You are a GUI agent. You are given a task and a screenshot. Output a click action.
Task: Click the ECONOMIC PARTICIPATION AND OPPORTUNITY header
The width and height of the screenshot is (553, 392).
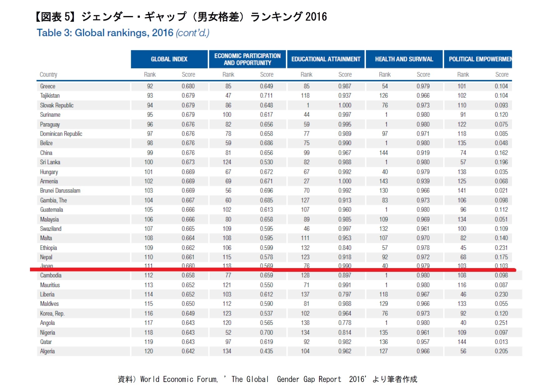tap(247, 59)
